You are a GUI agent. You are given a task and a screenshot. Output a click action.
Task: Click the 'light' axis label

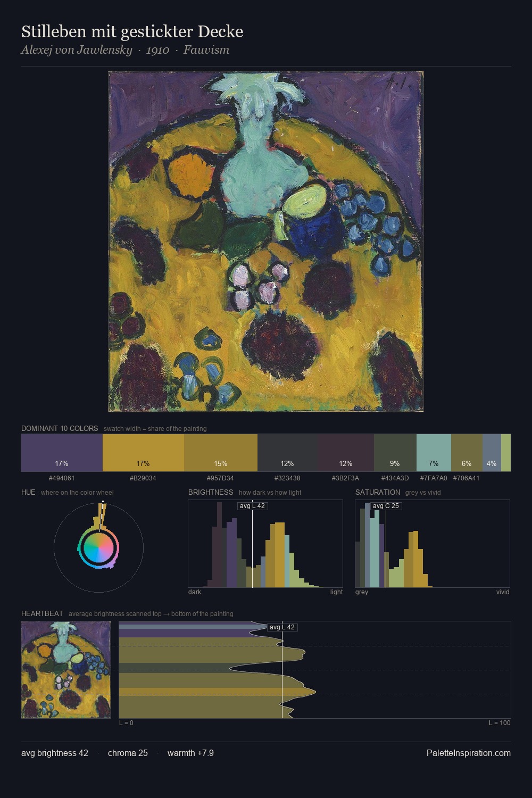click(x=337, y=592)
